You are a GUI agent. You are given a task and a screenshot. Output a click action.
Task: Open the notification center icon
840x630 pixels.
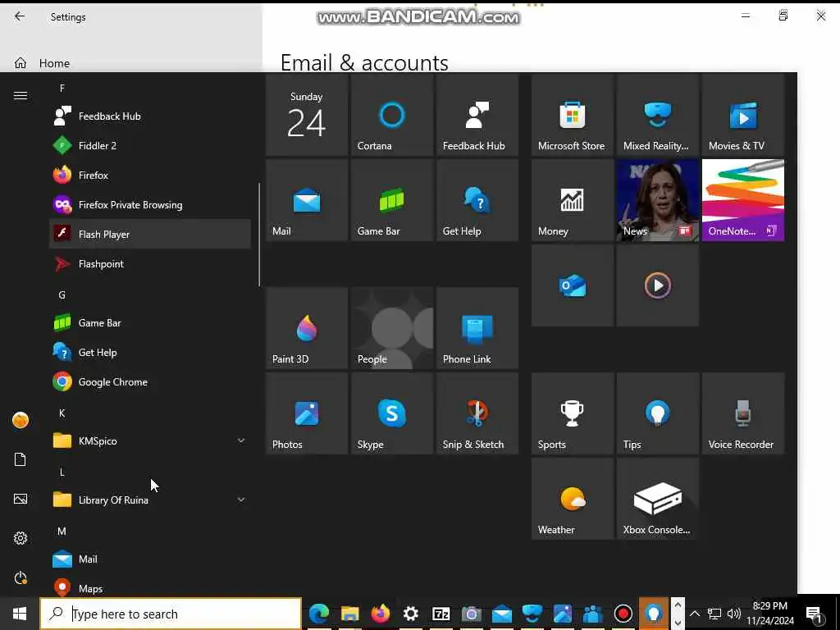tap(814, 614)
